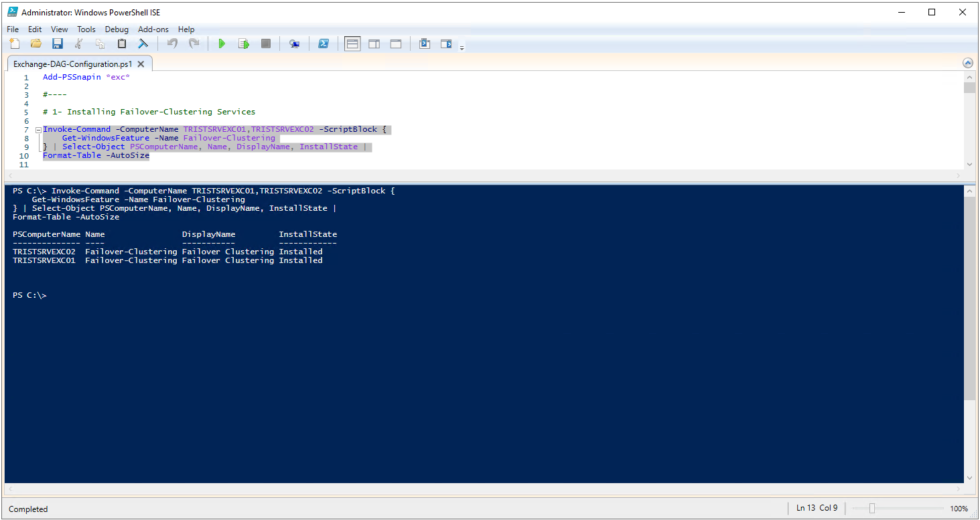980x520 pixels.
Task: Save the current script
Action: tap(57, 44)
